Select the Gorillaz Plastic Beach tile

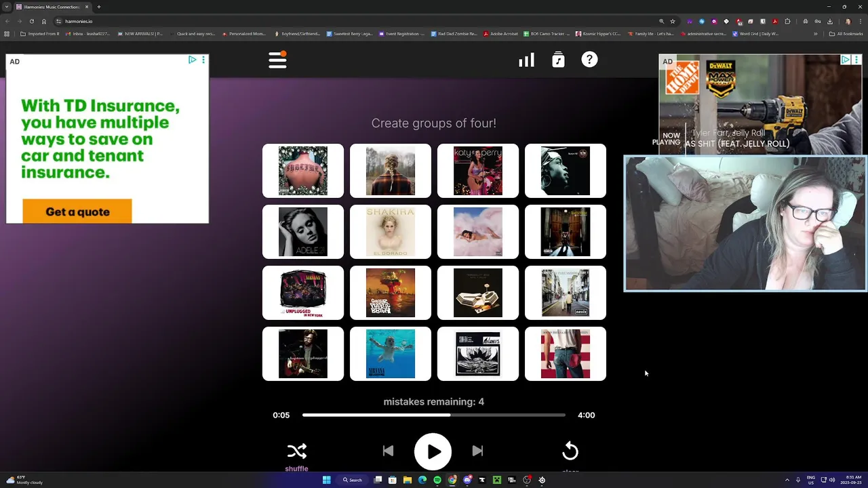coord(391,293)
